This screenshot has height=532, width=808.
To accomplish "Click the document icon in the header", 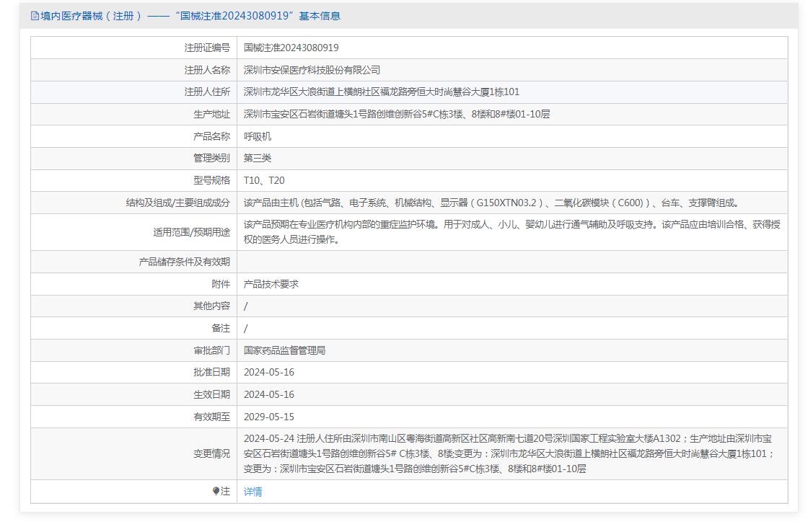I will [x=35, y=16].
